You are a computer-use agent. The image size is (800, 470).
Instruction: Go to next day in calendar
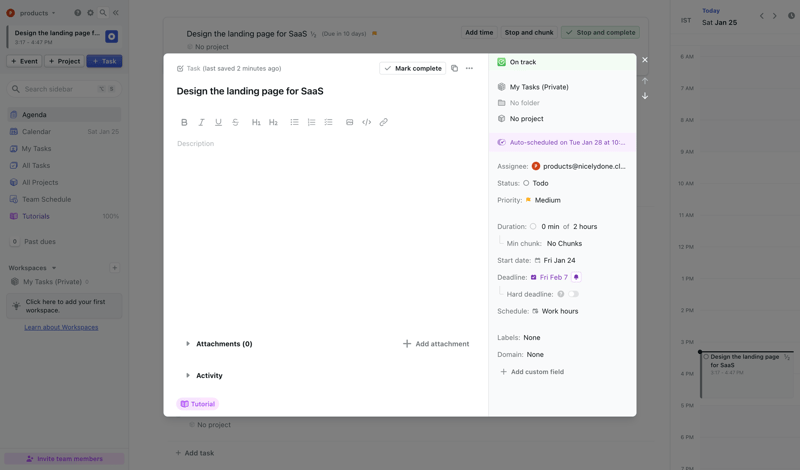click(774, 16)
